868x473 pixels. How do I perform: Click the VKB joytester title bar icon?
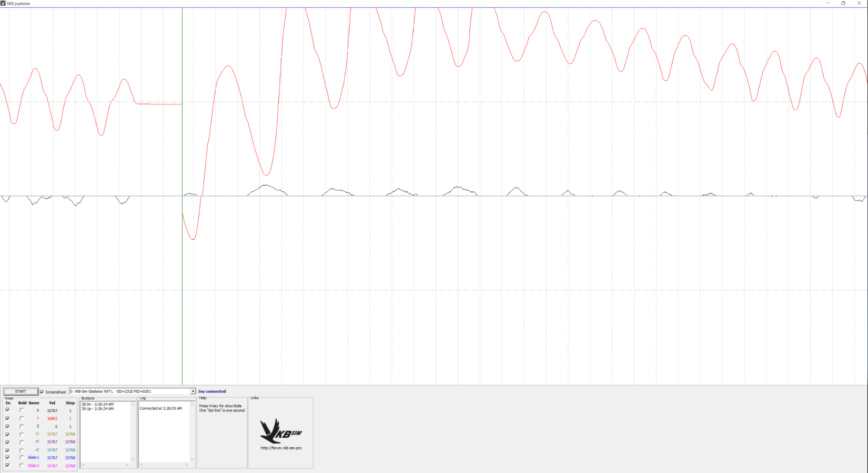click(3, 3)
